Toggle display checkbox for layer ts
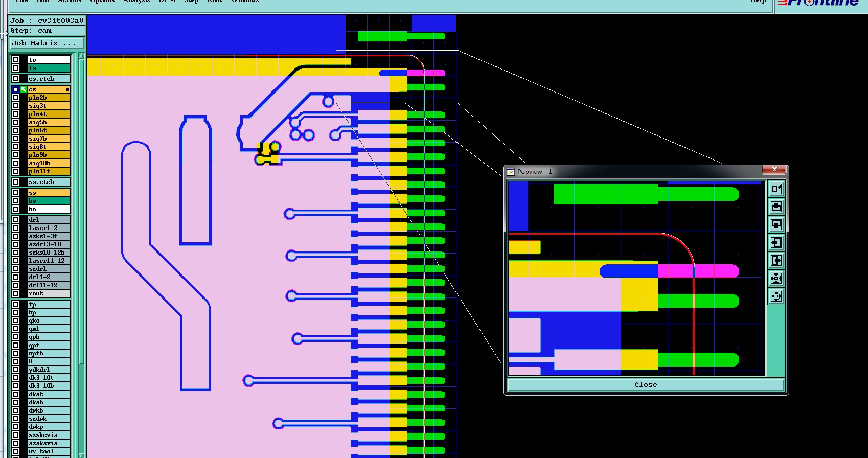The image size is (868, 458). pos(15,68)
